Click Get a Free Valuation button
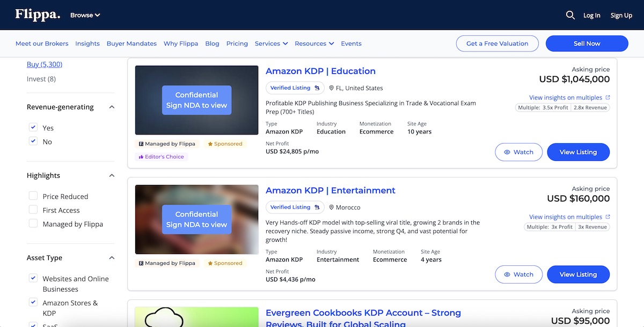644x327 pixels. point(497,43)
